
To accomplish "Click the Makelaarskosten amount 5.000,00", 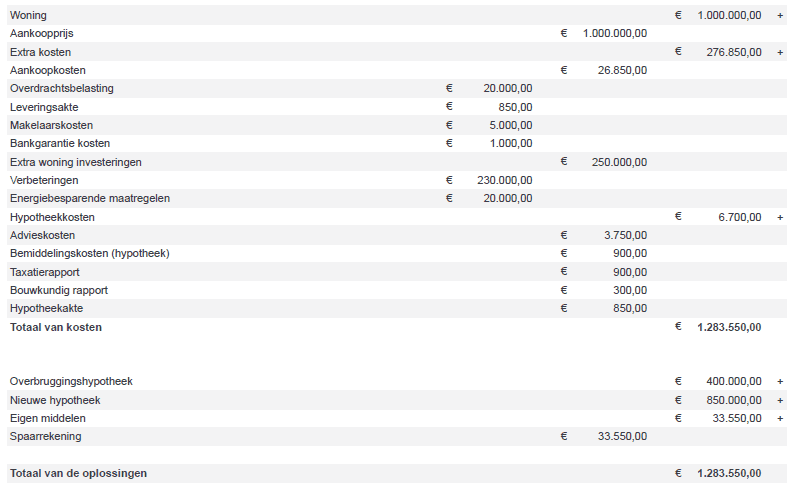I will (x=510, y=125).
